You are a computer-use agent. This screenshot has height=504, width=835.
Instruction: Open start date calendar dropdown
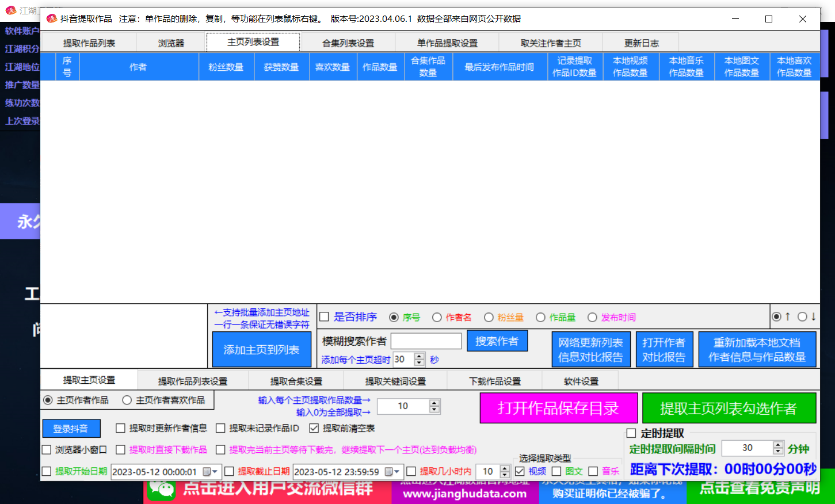pyautogui.click(x=211, y=472)
